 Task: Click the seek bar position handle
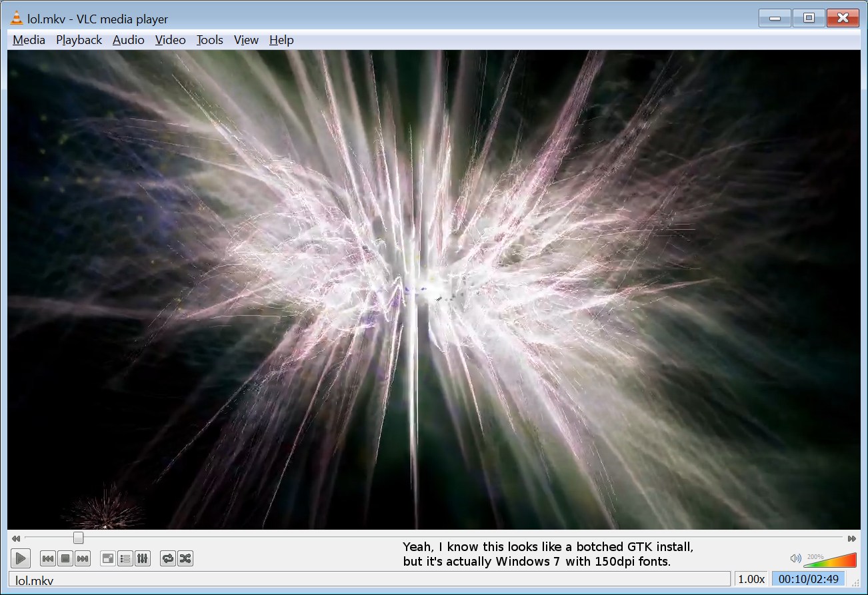point(78,538)
